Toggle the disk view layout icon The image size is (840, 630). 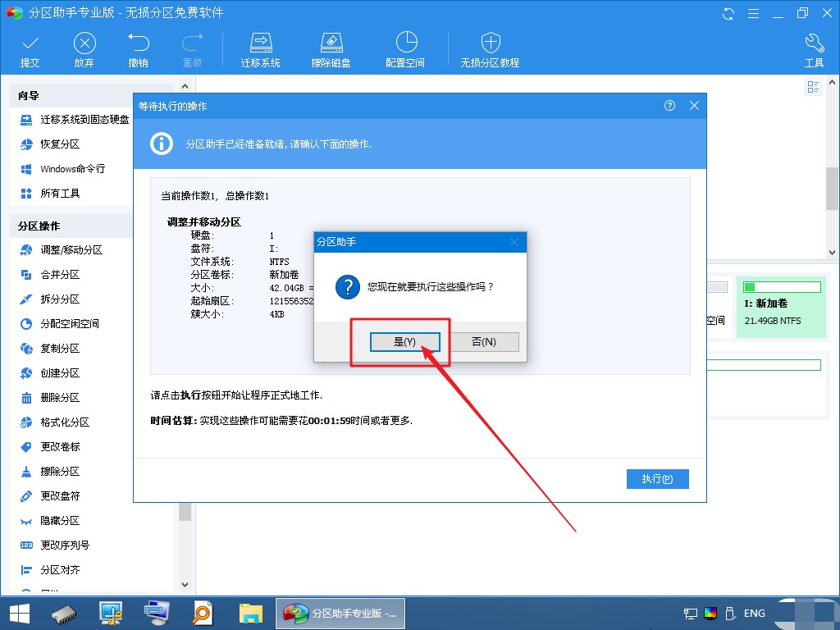(813, 87)
